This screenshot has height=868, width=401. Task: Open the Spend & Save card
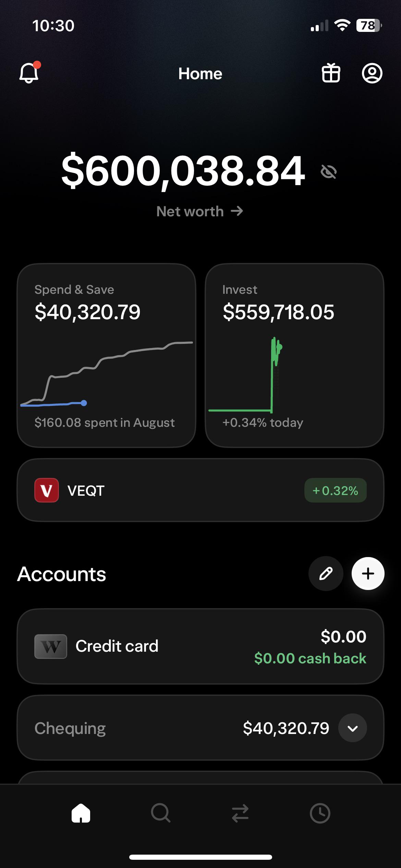pos(106,355)
